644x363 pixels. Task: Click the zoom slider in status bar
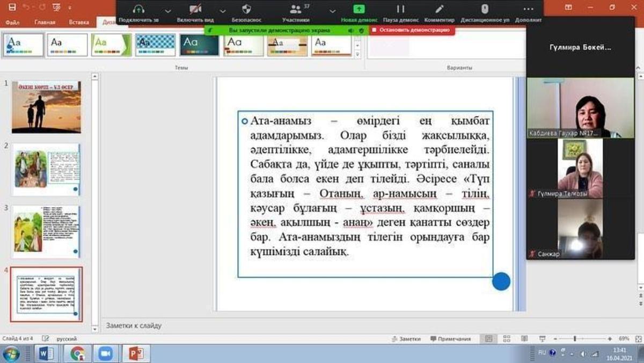pos(575,339)
